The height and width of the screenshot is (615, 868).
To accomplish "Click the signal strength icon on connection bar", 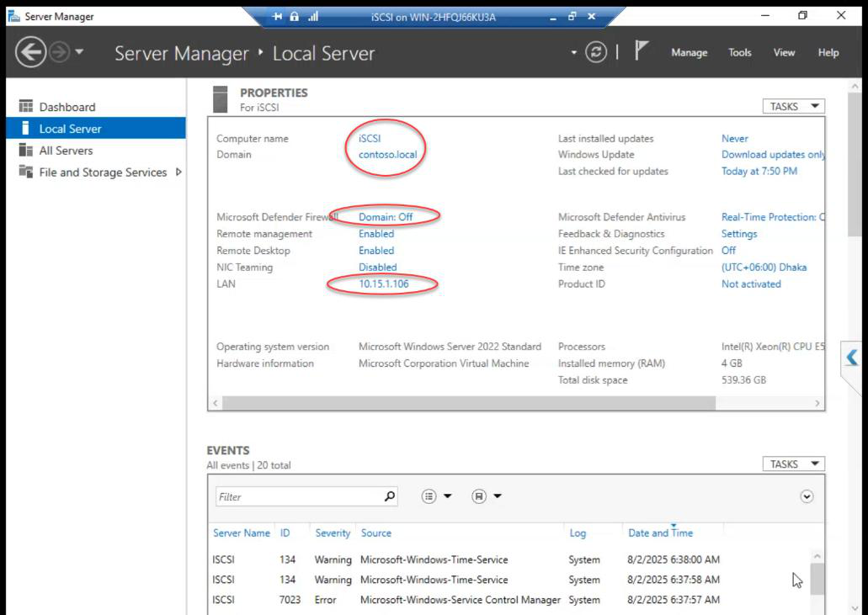I will click(x=313, y=17).
